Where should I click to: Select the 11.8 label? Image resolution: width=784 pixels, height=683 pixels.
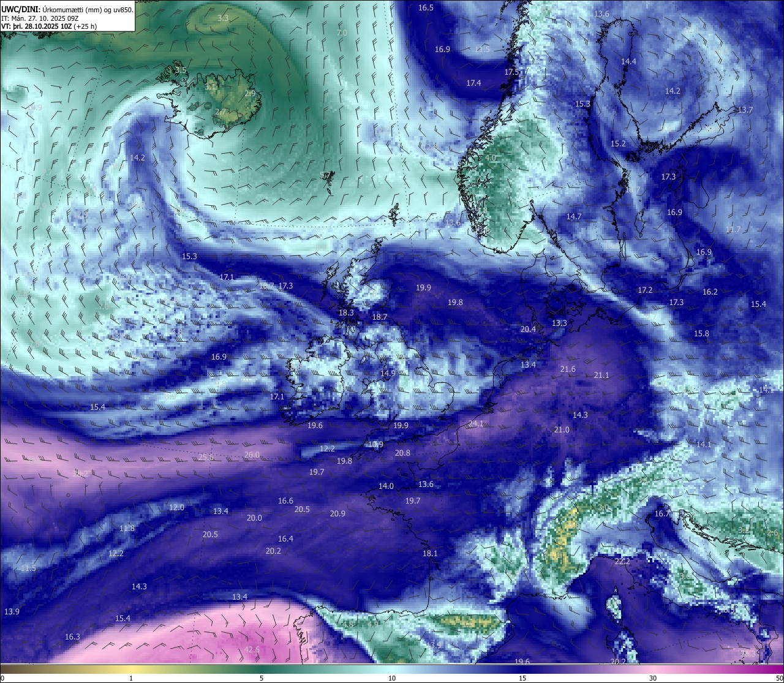tap(127, 528)
